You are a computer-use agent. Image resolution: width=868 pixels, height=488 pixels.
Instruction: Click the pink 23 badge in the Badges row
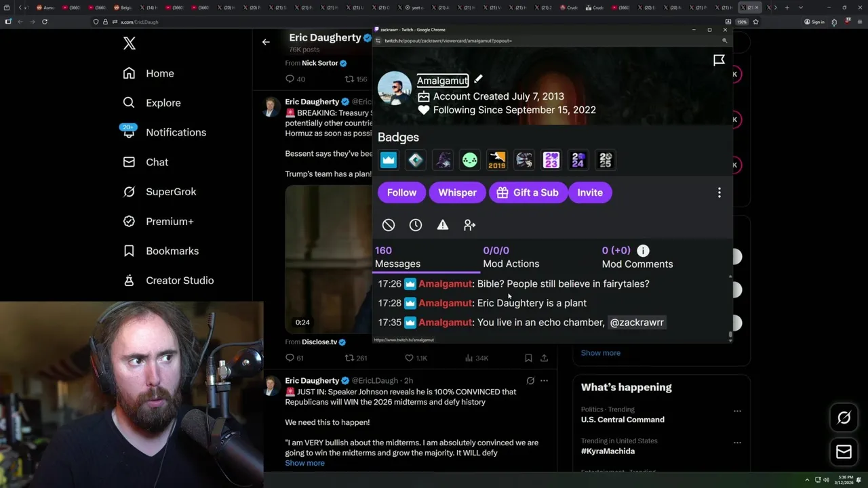[x=551, y=160]
